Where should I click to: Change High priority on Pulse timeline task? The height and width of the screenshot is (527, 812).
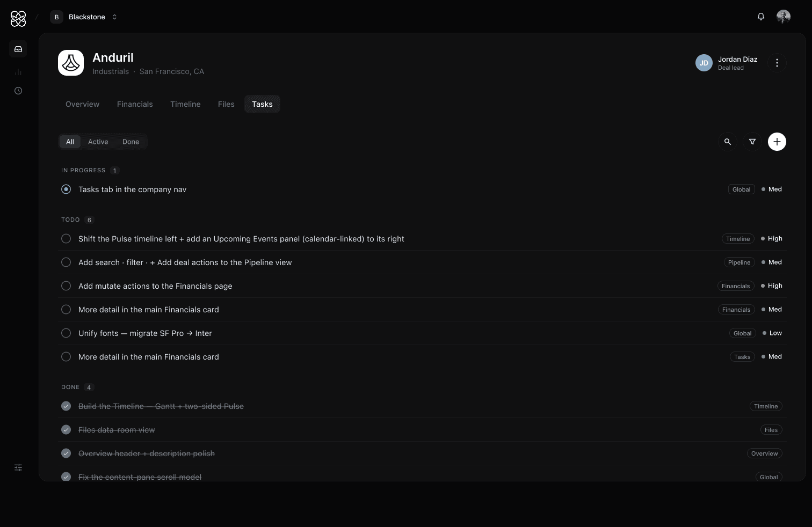772,239
